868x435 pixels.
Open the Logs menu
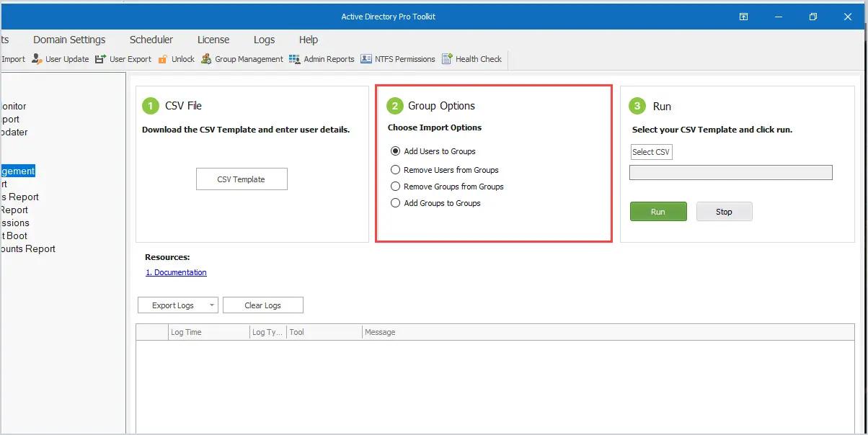[265, 40]
